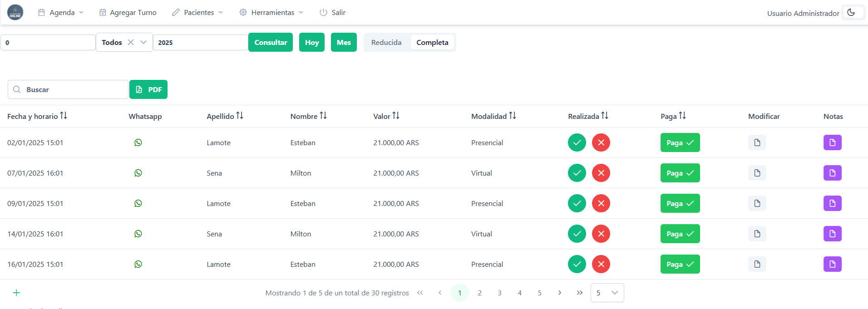The height and width of the screenshot is (309, 868).
Task: Open Agregar Turno from navigation bar
Action: coord(128,13)
